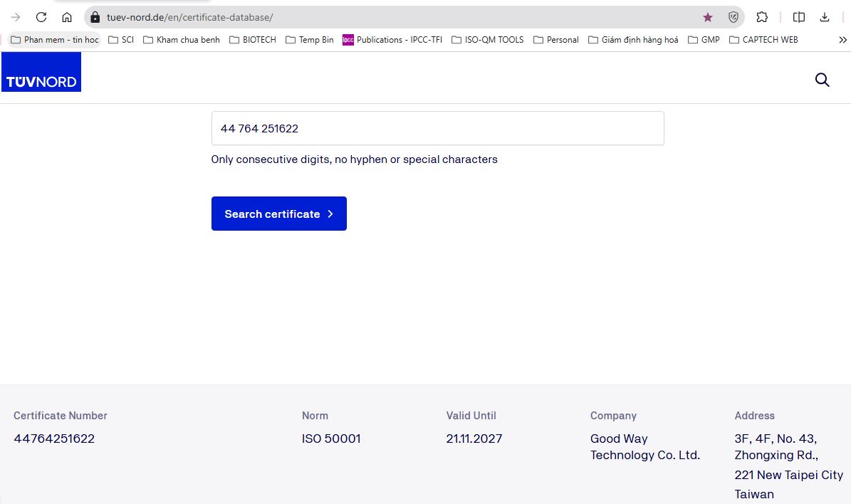Screen dimensions: 851x504
Task: Expand the hidden bookmarks overflow chevron
Action: click(x=842, y=40)
